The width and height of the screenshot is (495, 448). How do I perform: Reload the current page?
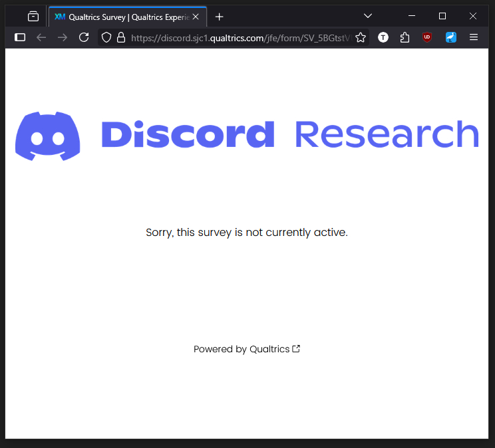(x=84, y=37)
